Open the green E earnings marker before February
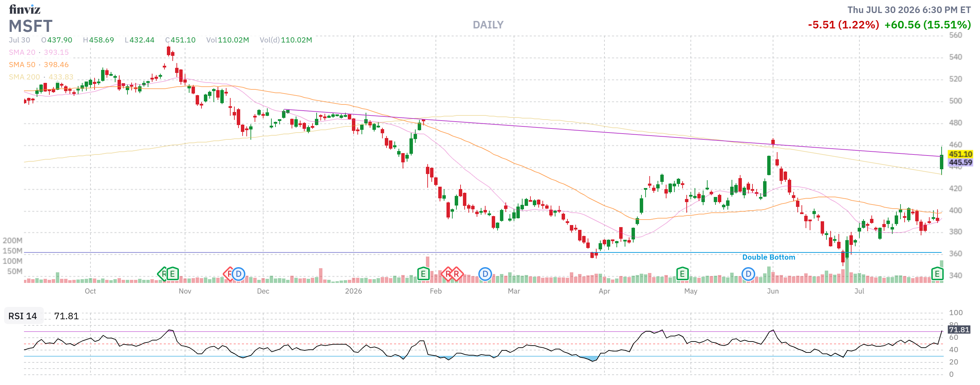Screen dimensions: 980x385 pyautogui.click(x=423, y=274)
